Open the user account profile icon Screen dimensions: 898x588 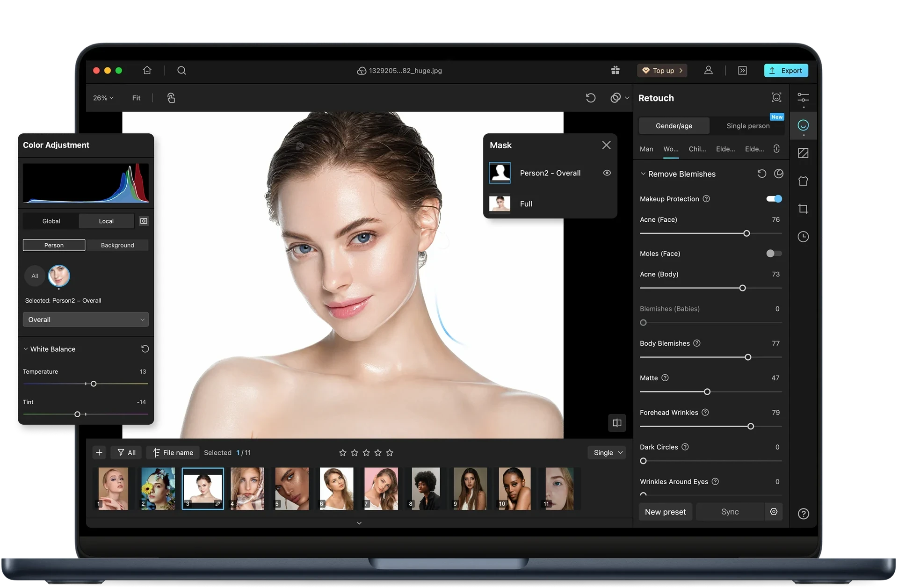click(708, 70)
